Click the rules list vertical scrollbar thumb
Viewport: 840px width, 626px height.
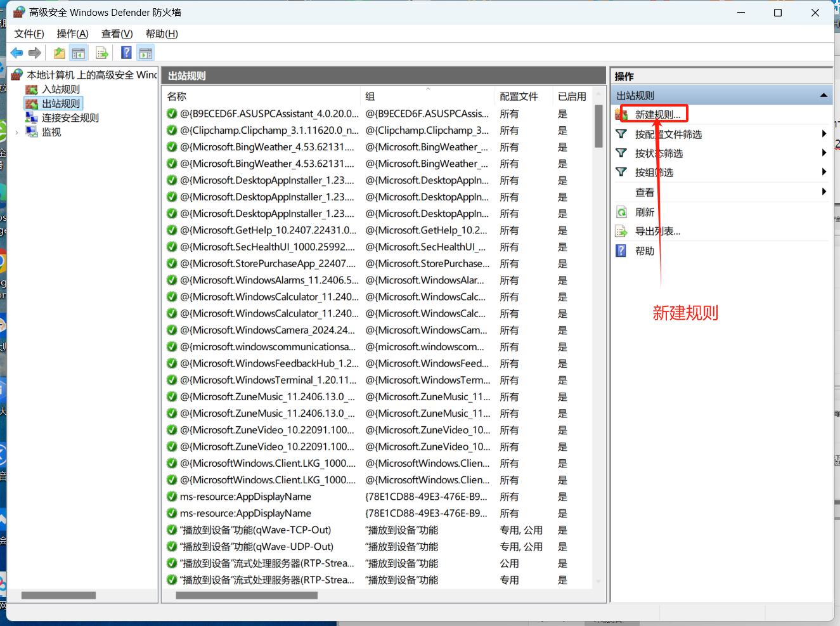pos(598,126)
